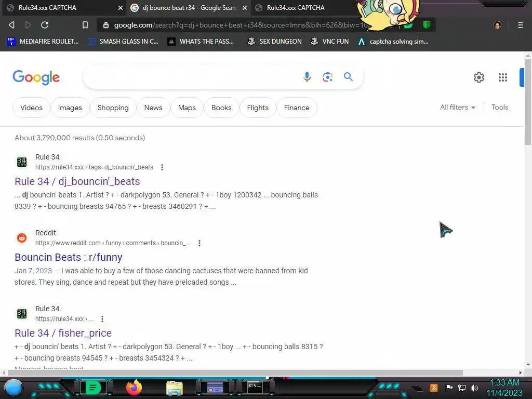The image size is (532, 399).
Task: Select the dj bounce beat r34 tab
Action: (188, 7)
